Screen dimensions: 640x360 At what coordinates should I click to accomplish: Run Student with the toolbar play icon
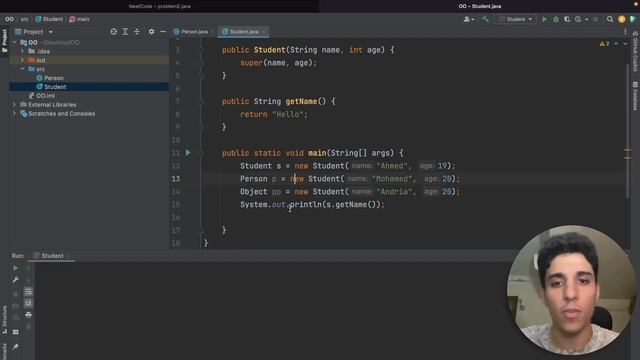[x=544, y=19]
